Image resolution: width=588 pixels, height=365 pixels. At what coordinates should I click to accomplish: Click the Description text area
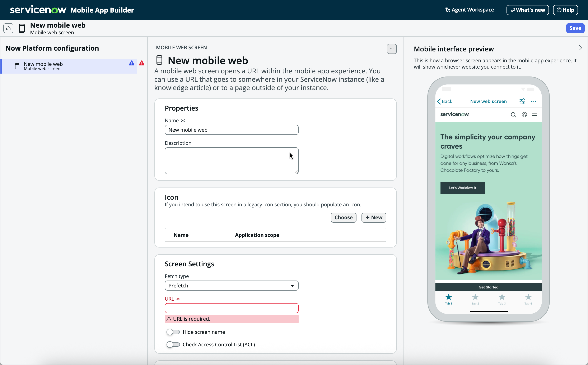coord(232,161)
